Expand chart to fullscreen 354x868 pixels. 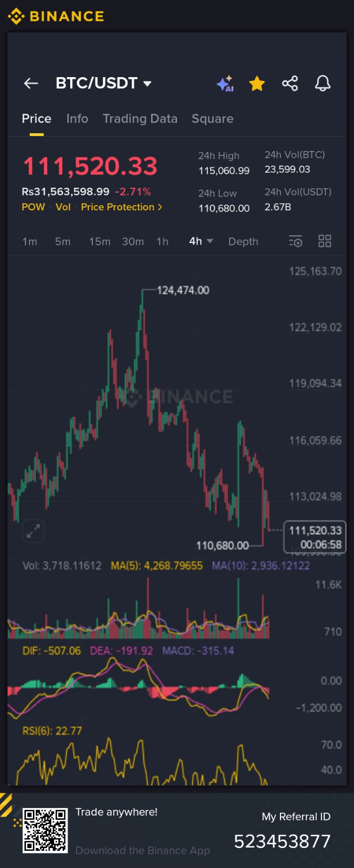click(x=33, y=531)
